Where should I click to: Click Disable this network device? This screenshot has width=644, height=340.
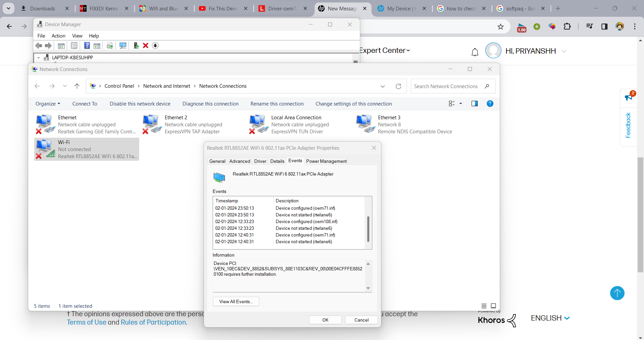[140, 104]
